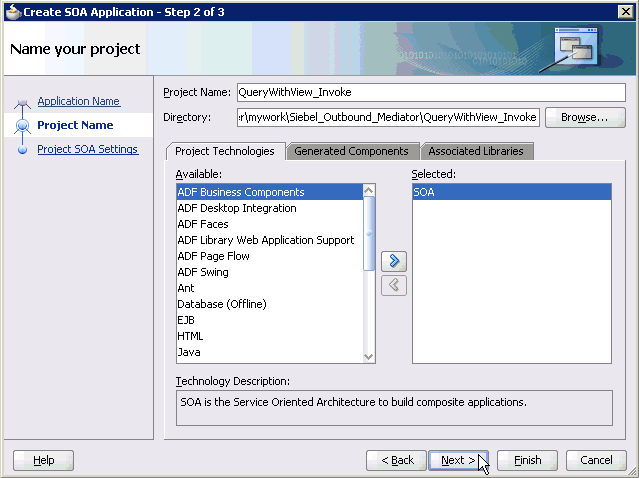Select Java in Available list
Viewport: 639px width, 478px height.
(x=269, y=352)
